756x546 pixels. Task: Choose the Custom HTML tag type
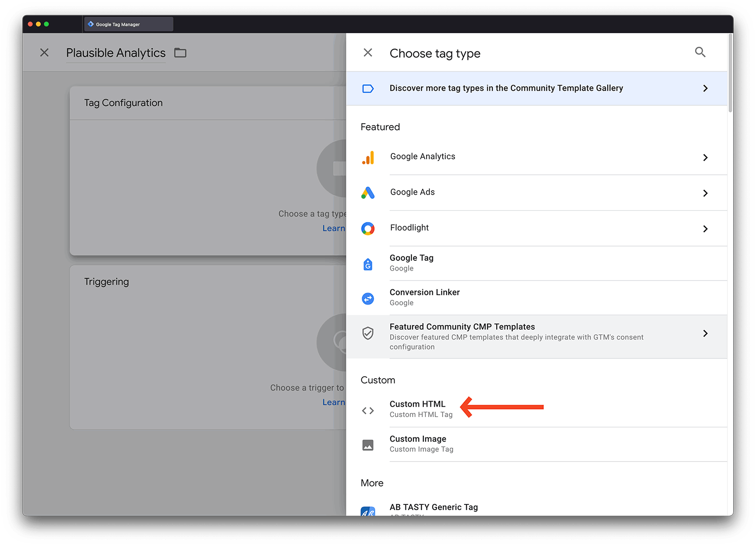[x=417, y=404]
